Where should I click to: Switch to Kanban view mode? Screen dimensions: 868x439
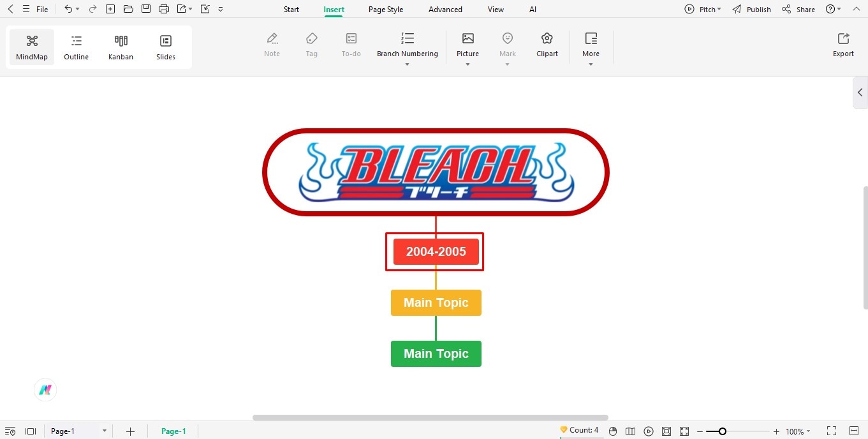point(121,47)
